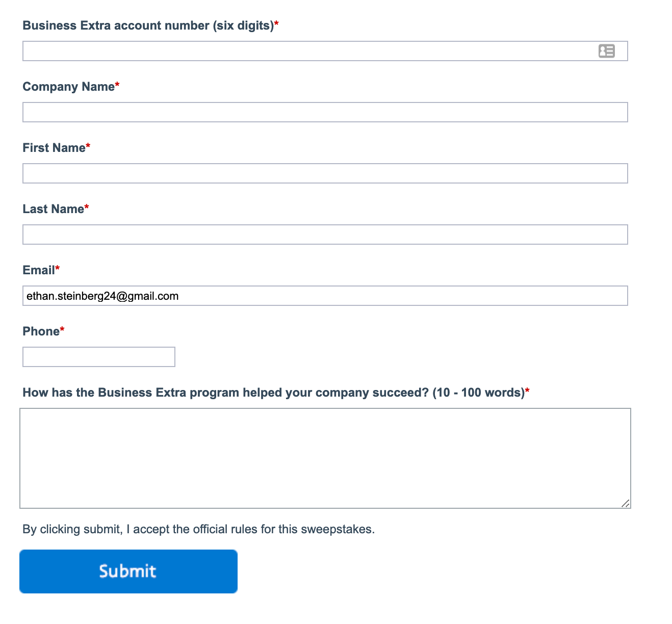Focus the Phone number input box
Screen dimensions: 672x624
click(99, 357)
